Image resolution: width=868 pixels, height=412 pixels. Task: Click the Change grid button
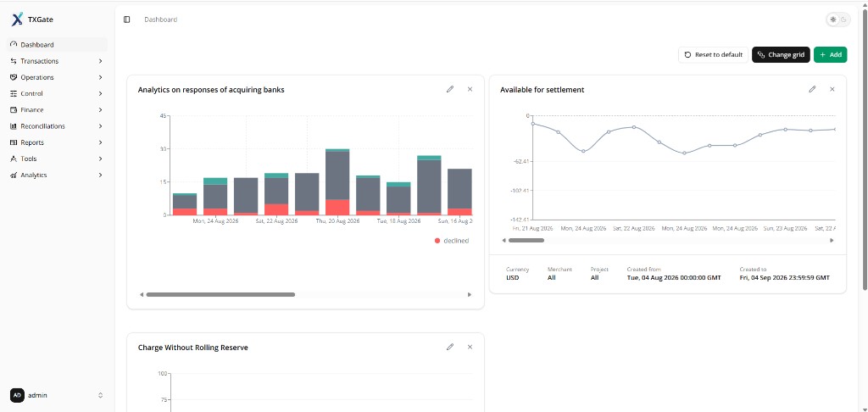point(781,55)
